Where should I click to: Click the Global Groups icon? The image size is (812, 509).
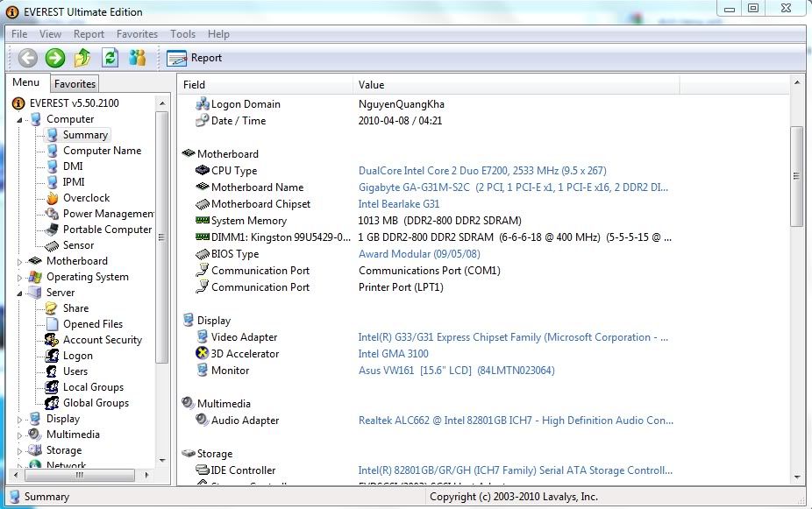pos(51,403)
